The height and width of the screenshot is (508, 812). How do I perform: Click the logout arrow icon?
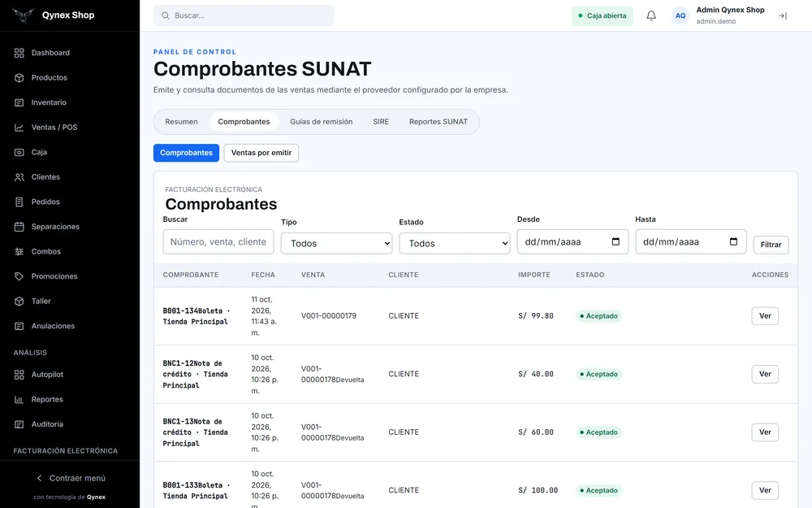coord(783,16)
